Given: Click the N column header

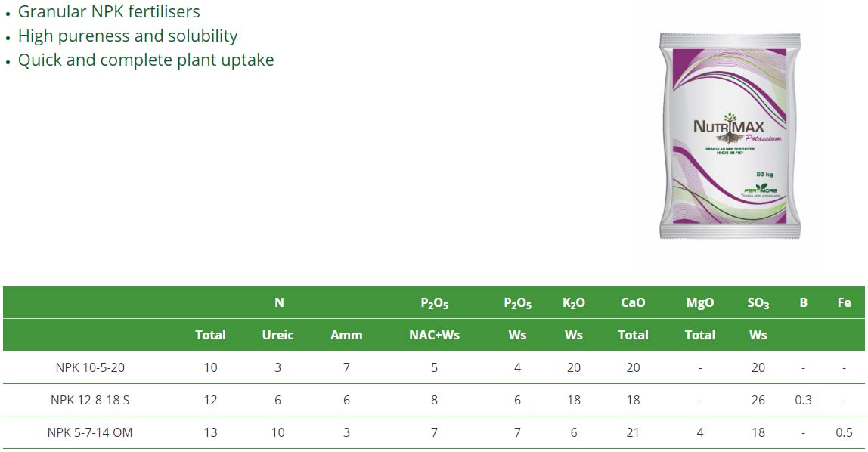Looking at the screenshot, I should coord(279,302).
